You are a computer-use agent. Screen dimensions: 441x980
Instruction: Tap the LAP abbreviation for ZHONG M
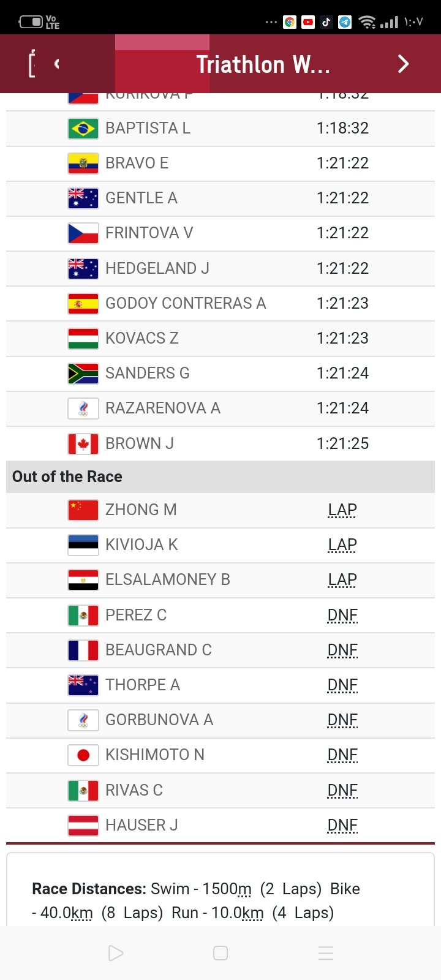coord(342,510)
